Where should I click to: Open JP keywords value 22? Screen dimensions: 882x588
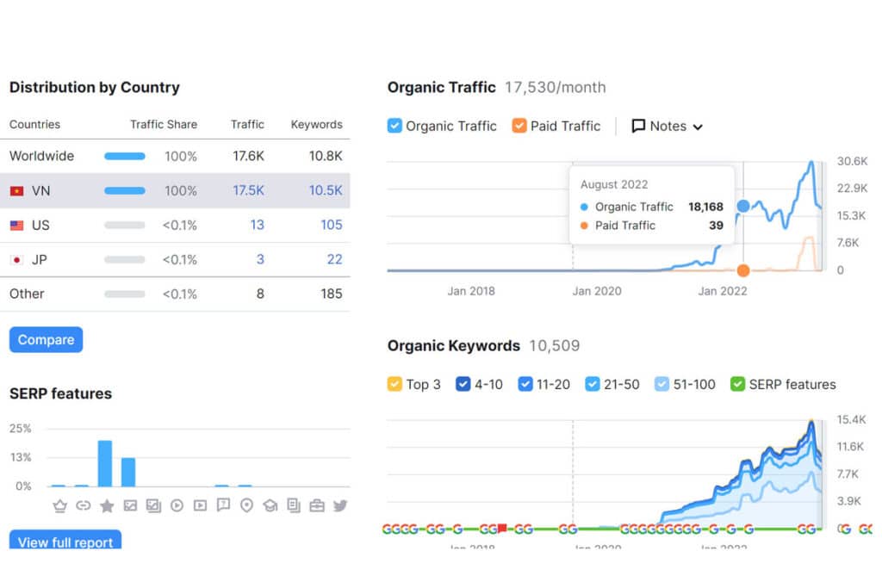pos(335,259)
